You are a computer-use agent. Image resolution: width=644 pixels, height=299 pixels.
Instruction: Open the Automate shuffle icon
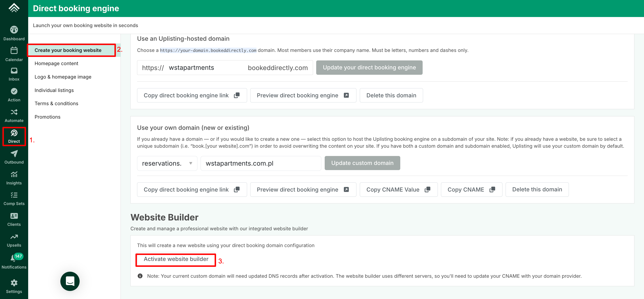coord(14,112)
